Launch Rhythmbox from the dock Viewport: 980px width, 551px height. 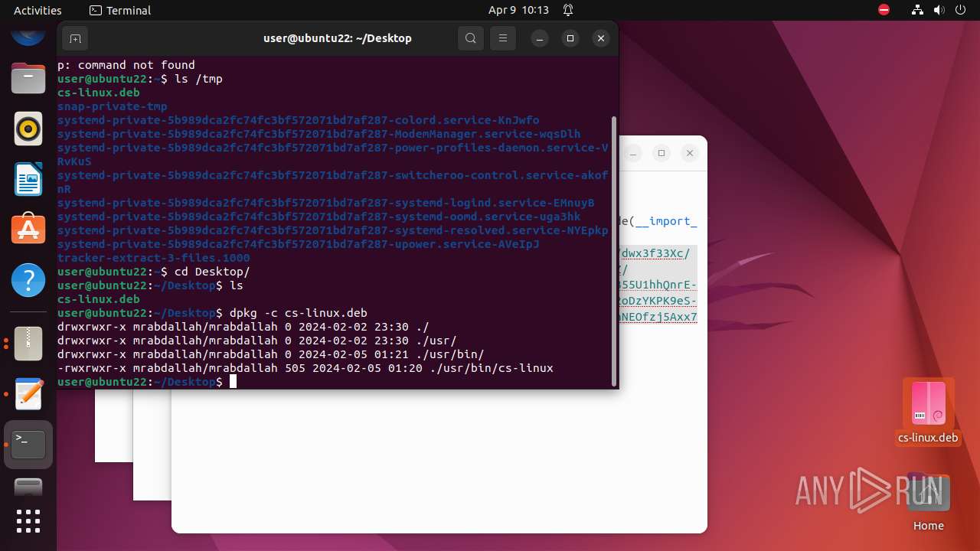coord(28,129)
